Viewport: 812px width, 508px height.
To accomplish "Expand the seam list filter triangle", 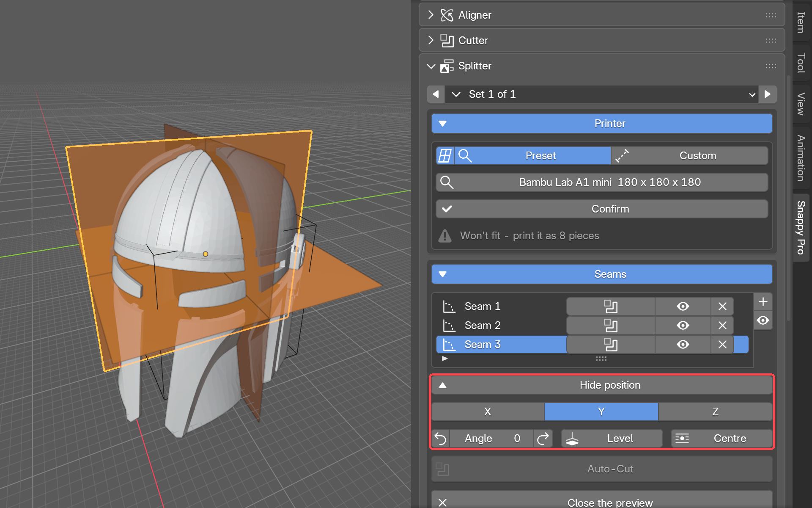I will tap(445, 359).
